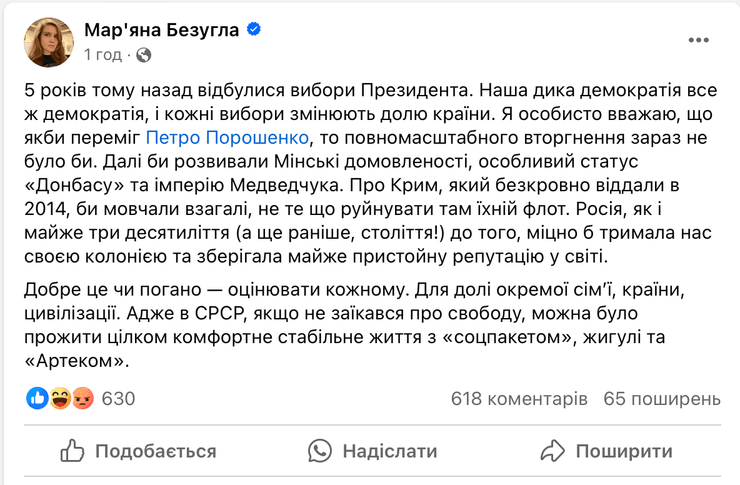Viewport: 740px width, 485px height.
Task: Open Мар'яна Безугла profile picture
Action: coord(49,42)
